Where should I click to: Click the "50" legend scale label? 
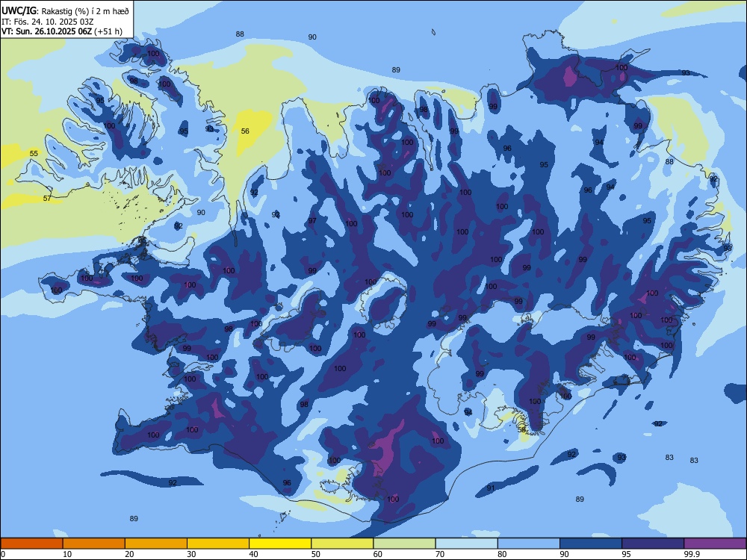[316, 554]
